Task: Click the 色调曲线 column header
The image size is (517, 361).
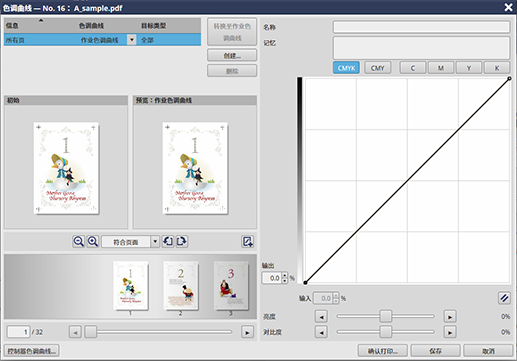Action: click(x=91, y=26)
